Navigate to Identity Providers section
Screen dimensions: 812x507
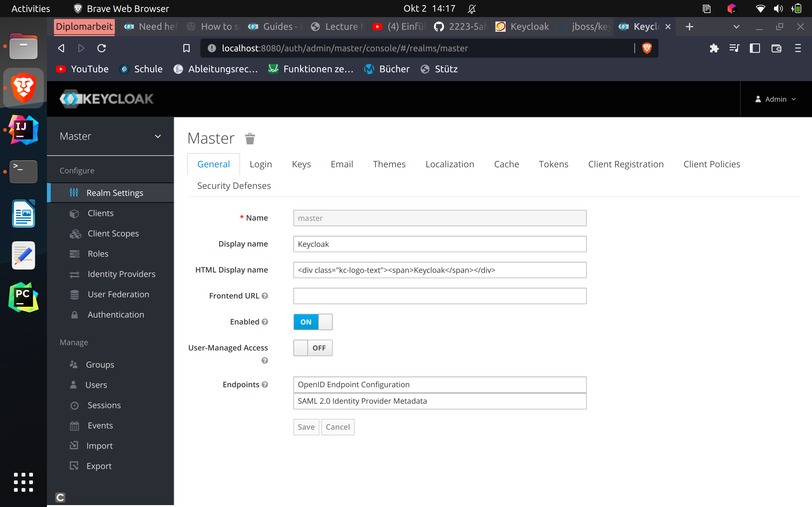[121, 273]
